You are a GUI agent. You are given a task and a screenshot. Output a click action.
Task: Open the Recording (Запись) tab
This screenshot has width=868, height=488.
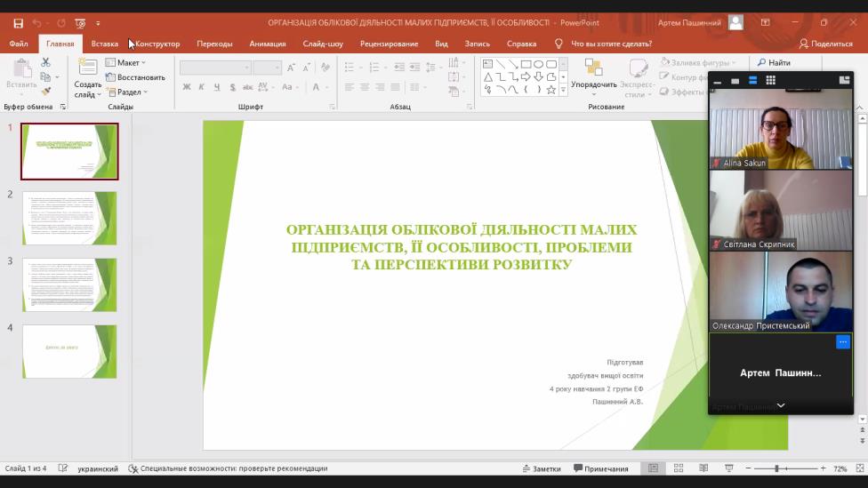pos(478,44)
